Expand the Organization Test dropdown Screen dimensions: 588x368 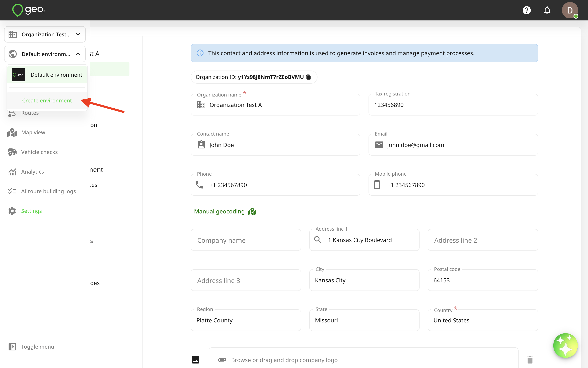[45, 34]
